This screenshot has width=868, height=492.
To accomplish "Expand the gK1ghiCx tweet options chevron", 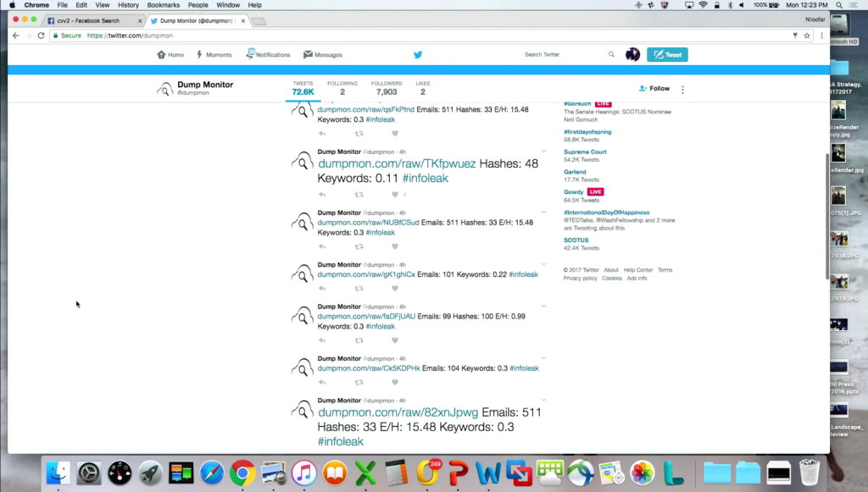I will [x=543, y=263].
